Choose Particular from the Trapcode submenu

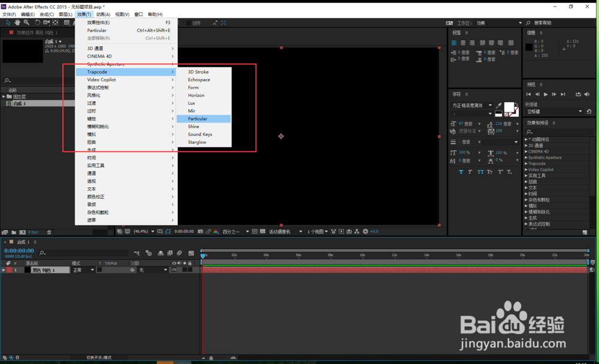pos(198,119)
